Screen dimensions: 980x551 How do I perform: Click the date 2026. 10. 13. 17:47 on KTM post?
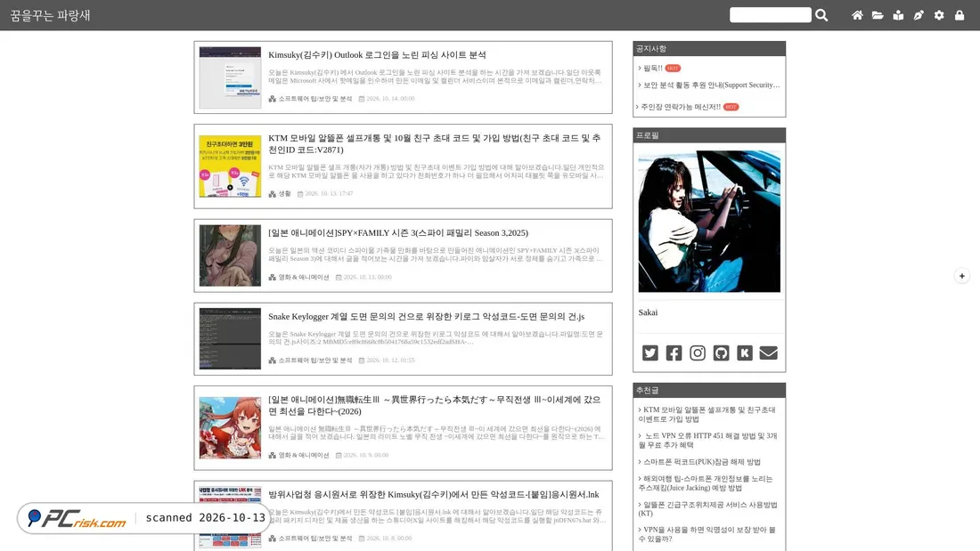pos(329,194)
